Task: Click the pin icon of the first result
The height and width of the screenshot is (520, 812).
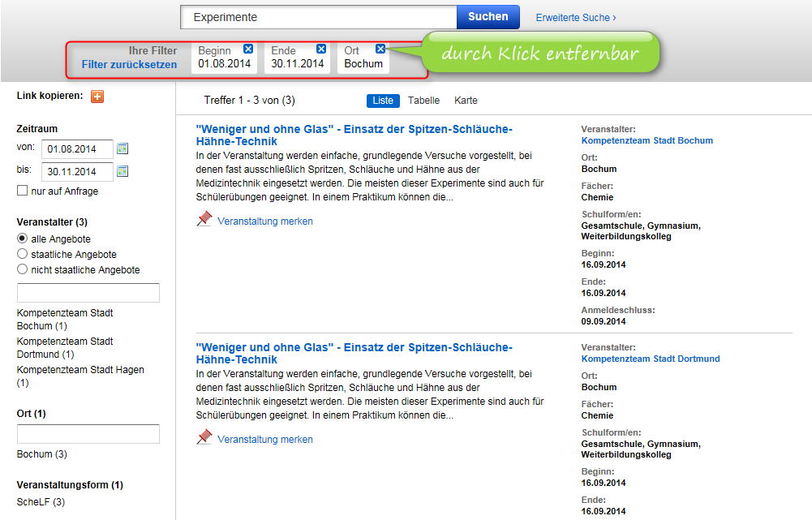Action: (x=204, y=220)
